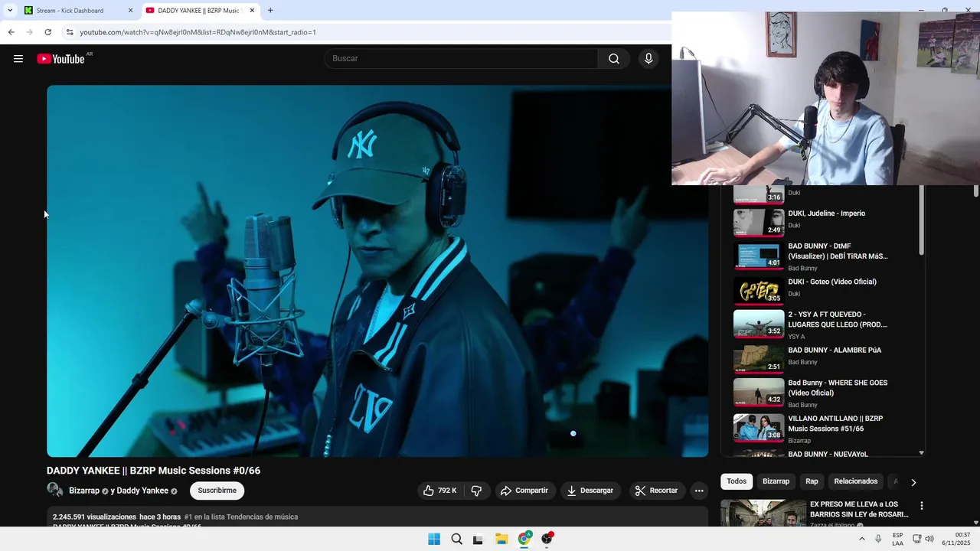Image resolution: width=980 pixels, height=551 pixels.
Task: Open File Explorer from taskbar
Action: 501,539
